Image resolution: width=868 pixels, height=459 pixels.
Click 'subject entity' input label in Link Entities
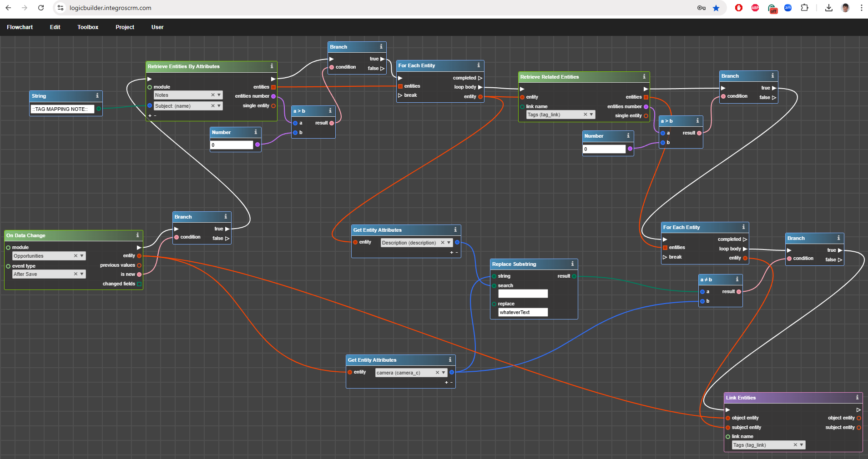pyautogui.click(x=746, y=427)
